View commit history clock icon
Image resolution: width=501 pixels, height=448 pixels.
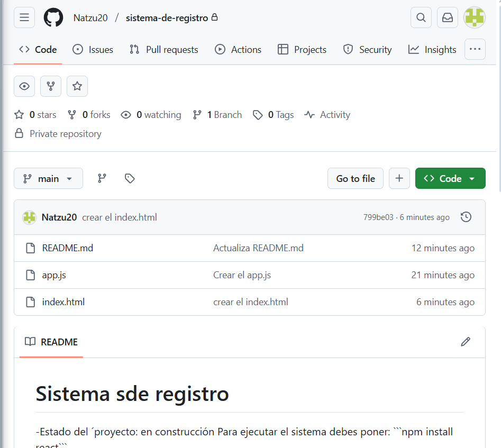pos(466,217)
